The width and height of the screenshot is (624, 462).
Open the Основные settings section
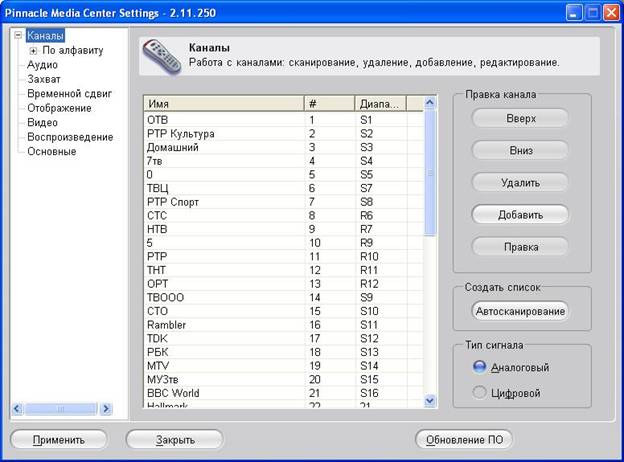coord(51,152)
